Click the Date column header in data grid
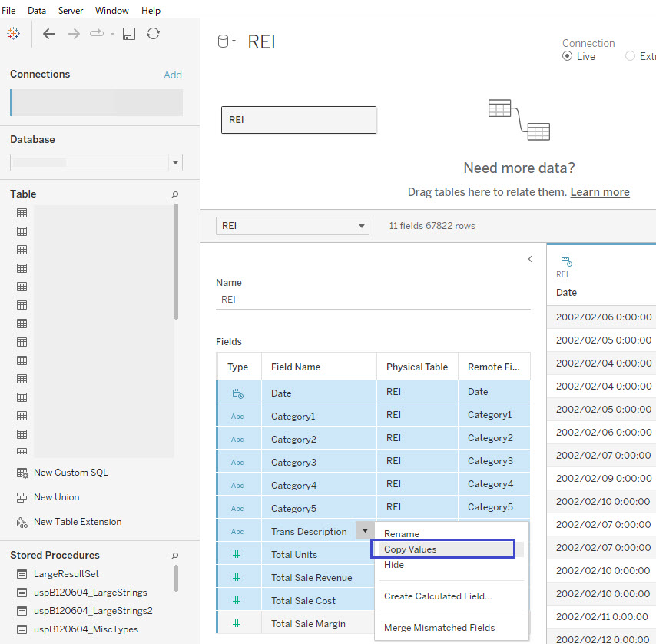The height and width of the screenshot is (644, 656). click(x=566, y=293)
